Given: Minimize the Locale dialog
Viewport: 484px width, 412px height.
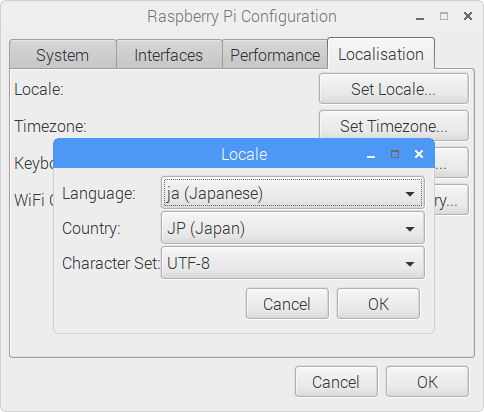Looking at the screenshot, I should click(371, 155).
